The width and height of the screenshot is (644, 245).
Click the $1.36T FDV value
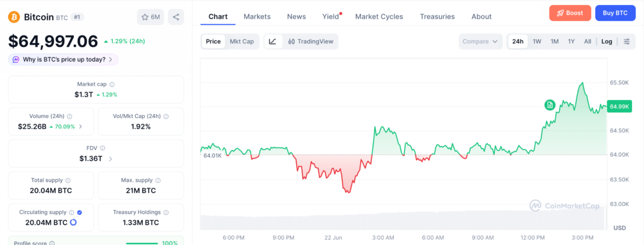(92, 158)
